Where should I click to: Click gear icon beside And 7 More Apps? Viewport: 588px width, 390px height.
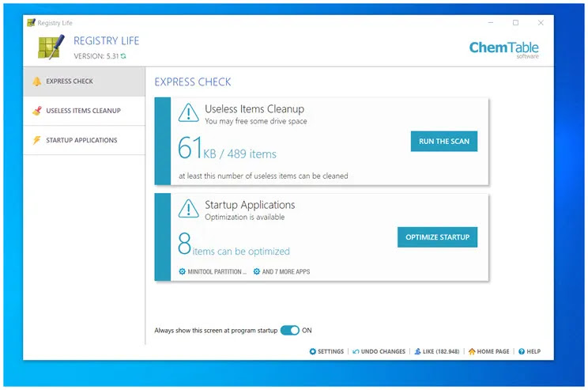point(257,271)
